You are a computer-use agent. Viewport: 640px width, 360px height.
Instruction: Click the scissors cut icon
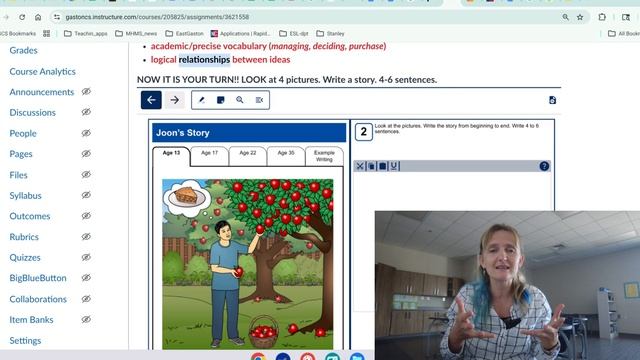pos(360,166)
